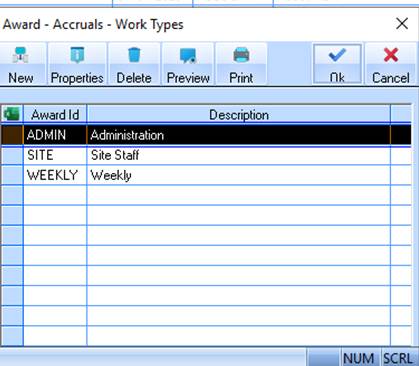The height and width of the screenshot is (366, 419).
Task: Click the row selector beside WEEKLY
Action: point(12,175)
